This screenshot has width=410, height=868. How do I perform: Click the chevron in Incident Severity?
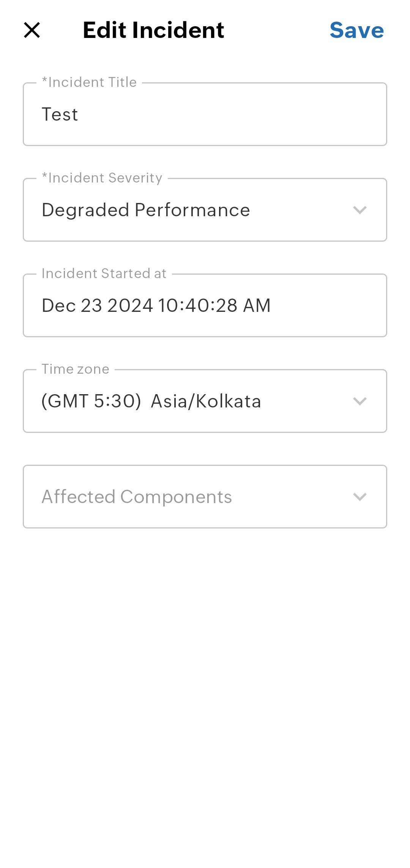pyautogui.click(x=360, y=210)
